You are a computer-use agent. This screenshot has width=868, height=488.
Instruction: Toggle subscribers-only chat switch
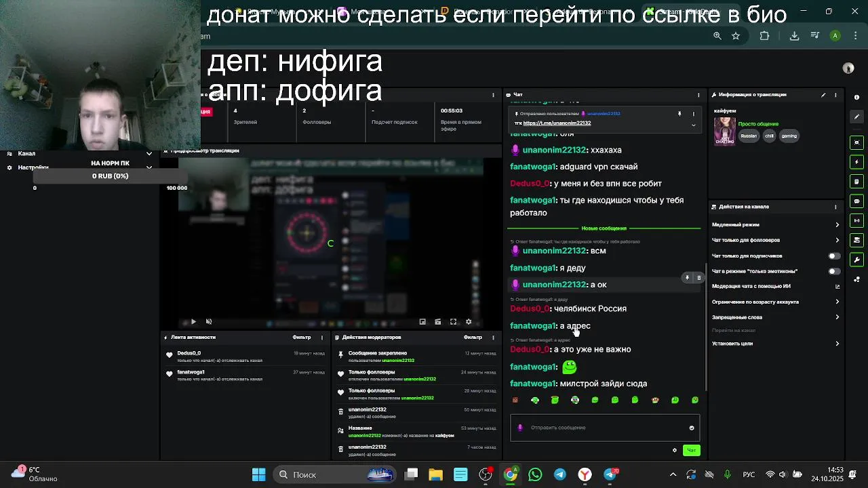click(x=834, y=256)
